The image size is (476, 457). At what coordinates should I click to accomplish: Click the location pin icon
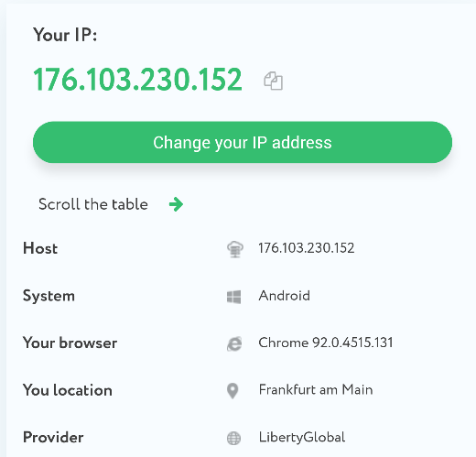click(x=233, y=391)
